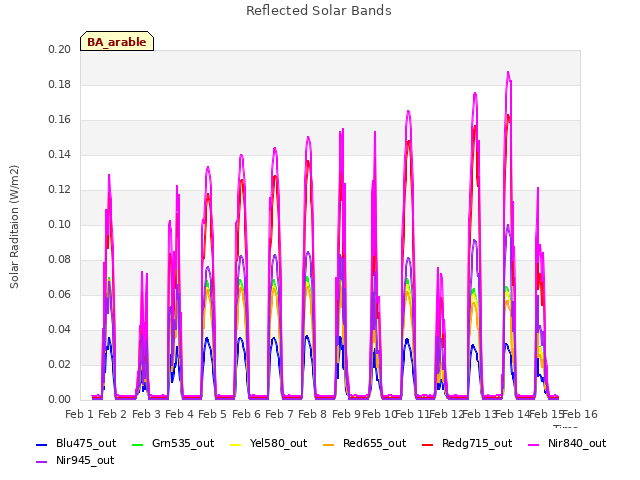Click the Nir840 peak on Feb 5

click(x=208, y=167)
